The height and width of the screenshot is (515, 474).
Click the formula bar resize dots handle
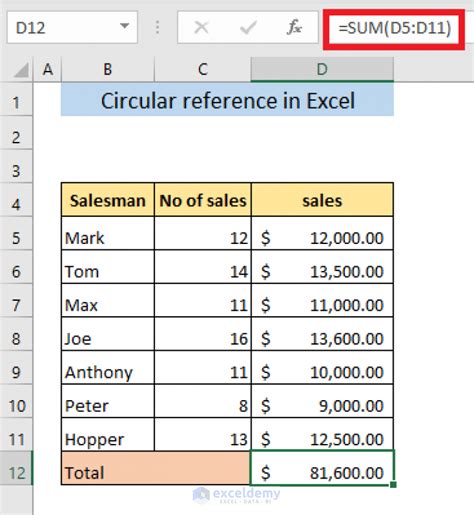pyautogui.click(x=157, y=27)
